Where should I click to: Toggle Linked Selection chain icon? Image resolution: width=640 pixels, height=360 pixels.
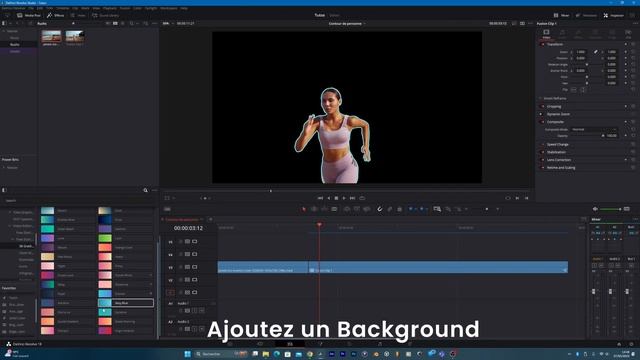tap(390, 209)
